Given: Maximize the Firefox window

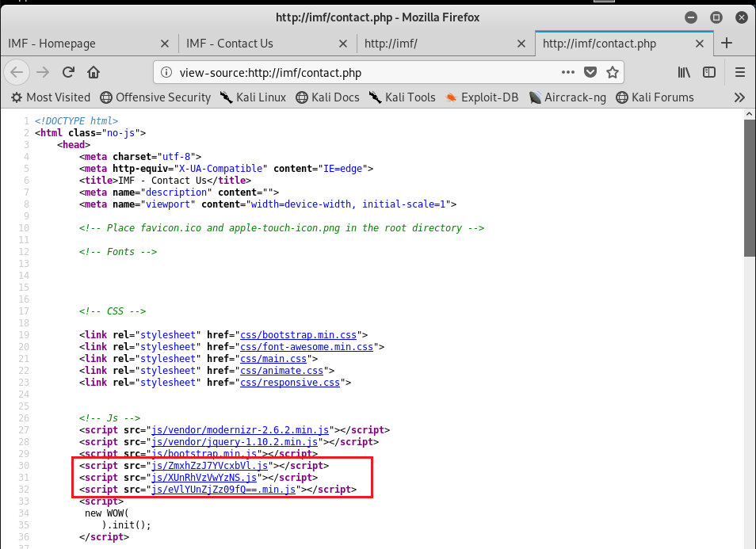Looking at the screenshot, I should pyautogui.click(x=716, y=17).
